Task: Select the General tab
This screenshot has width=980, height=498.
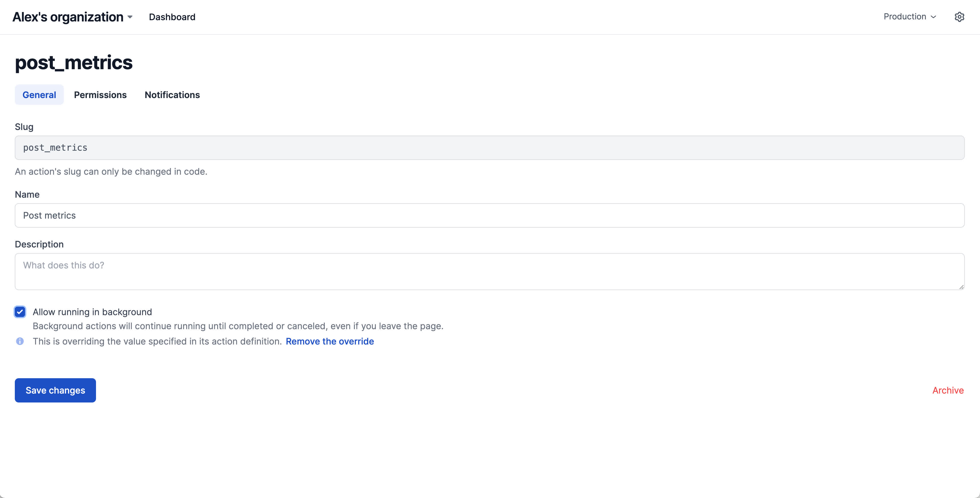Action: [39, 95]
